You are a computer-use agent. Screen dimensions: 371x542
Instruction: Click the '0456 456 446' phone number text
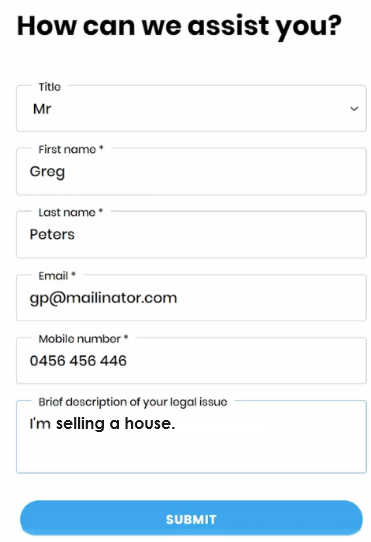tap(78, 361)
